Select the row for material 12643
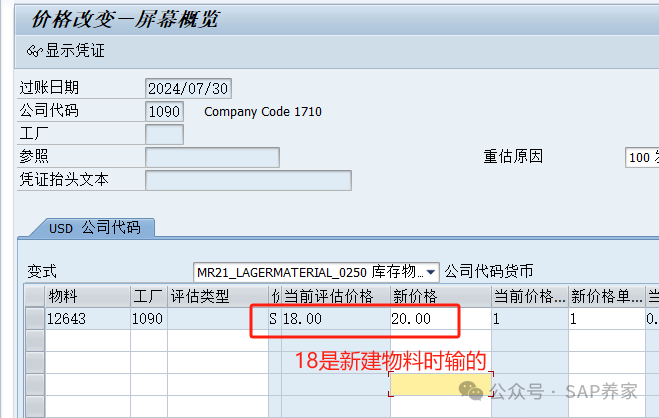The height and width of the screenshot is (418, 659). (34, 319)
